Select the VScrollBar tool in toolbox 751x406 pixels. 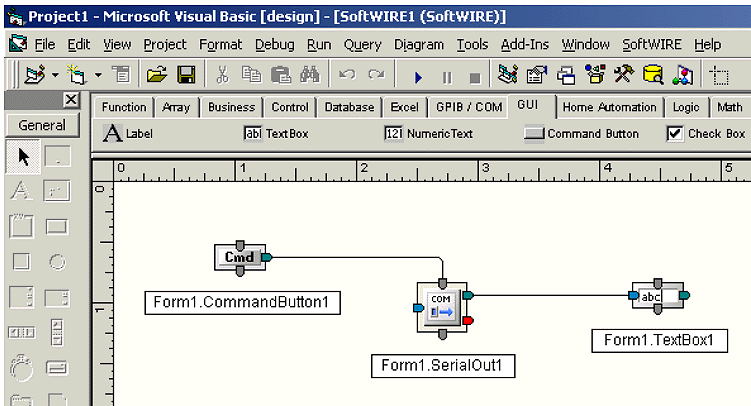click(57, 332)
